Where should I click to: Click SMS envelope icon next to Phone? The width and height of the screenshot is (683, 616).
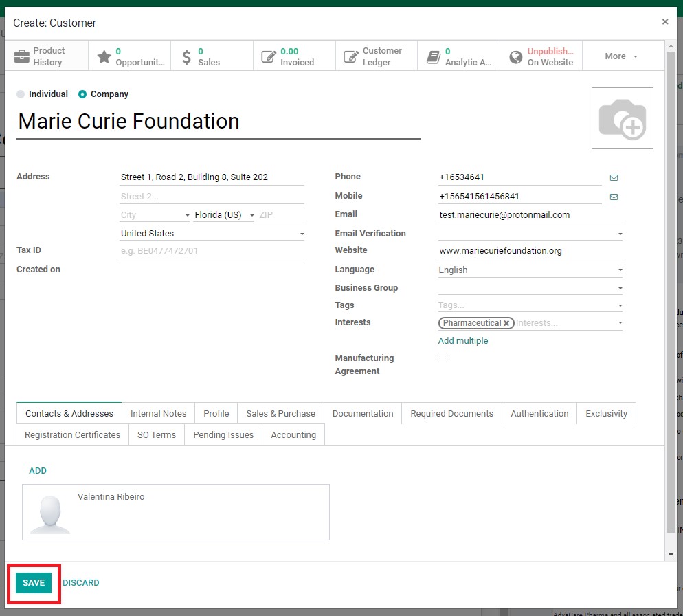click(614, 177)
